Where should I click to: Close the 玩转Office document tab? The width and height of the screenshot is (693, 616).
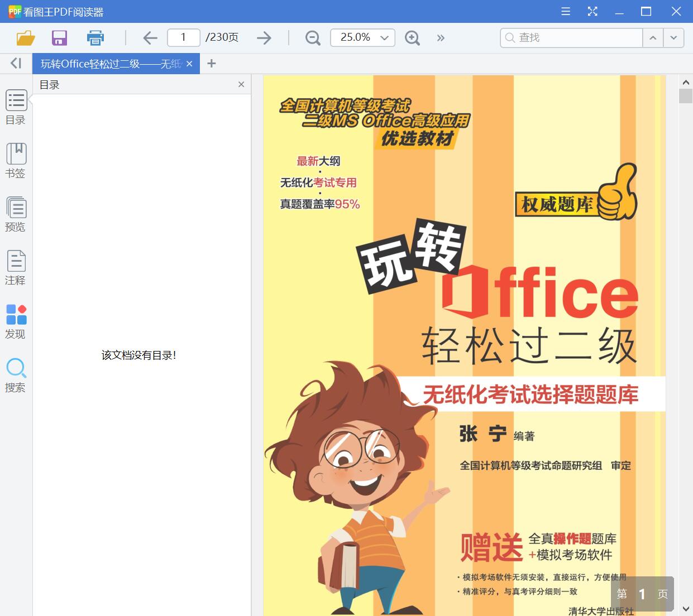coord(189,64)
